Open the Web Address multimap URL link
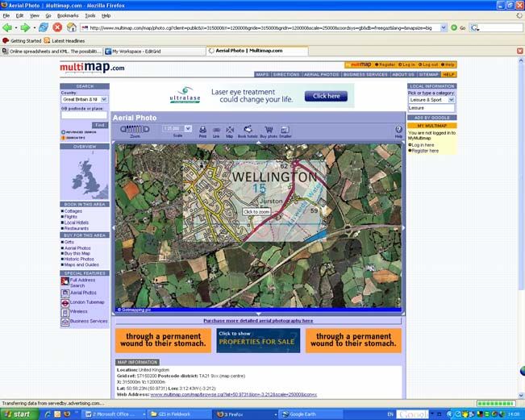The width and height of the screenshot is (525, 420). click(x=234, y=394)
